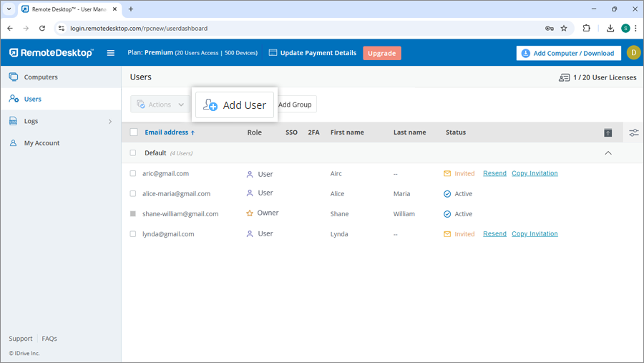Click the export users icon in table header
This screenshot has width=644, height=363.
[608, 132]
